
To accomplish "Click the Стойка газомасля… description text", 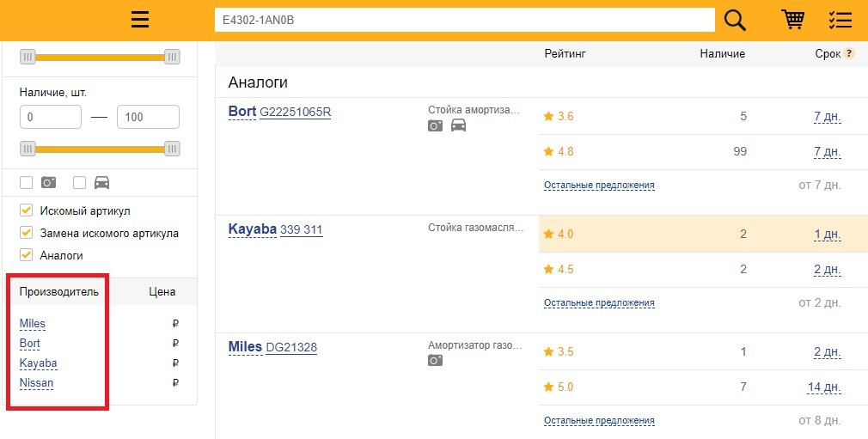I will (475, 228).
